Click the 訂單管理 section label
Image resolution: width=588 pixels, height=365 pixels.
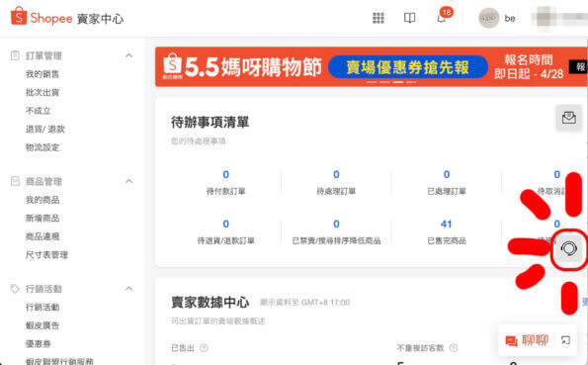(43, 55)
